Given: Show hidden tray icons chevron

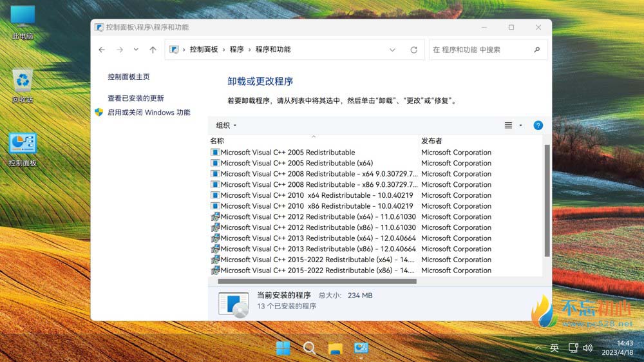Looking at the screenshot, I should pyautogui.click(x=538, y=348).
